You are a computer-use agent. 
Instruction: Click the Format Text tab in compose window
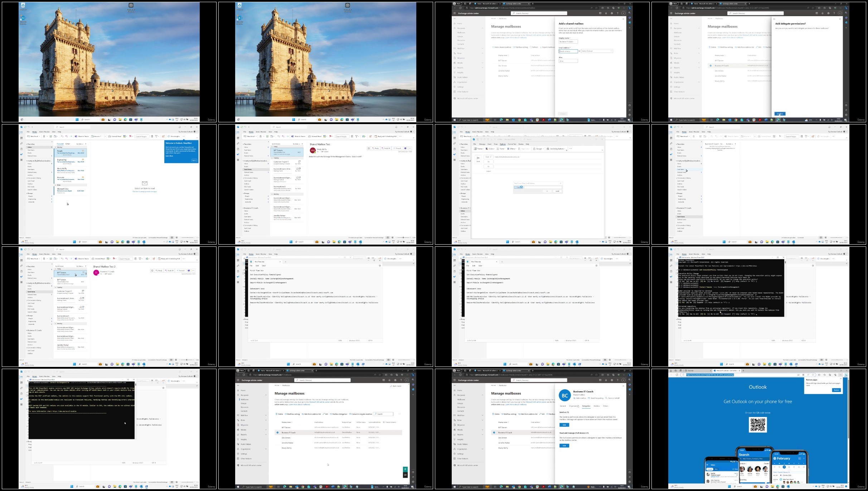click(x=512, y=144)
